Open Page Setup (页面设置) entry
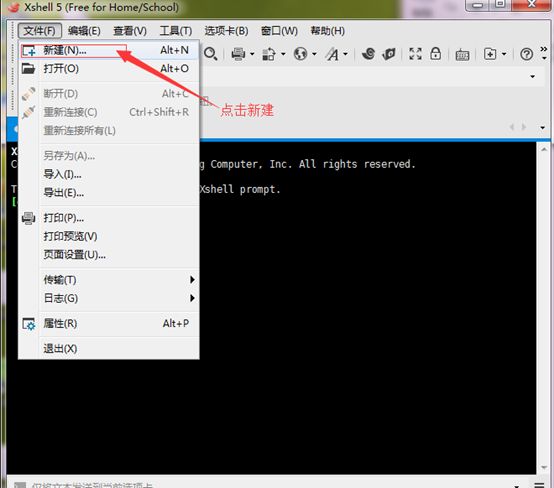 [x=108, y=254]
